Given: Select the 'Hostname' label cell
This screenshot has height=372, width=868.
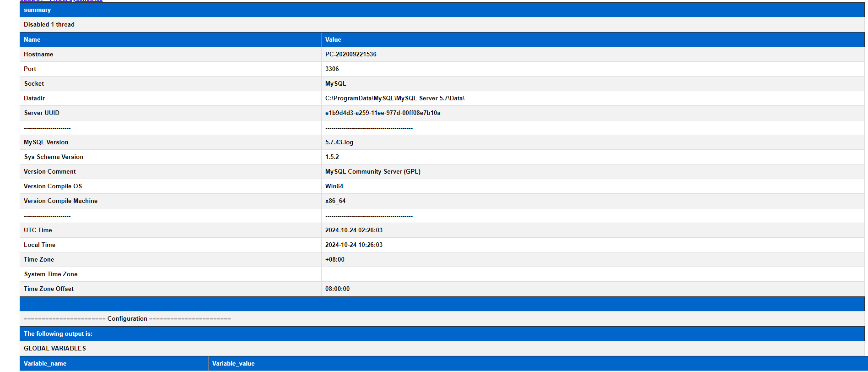Looking at the screenshot, I should tap(170, 55).
